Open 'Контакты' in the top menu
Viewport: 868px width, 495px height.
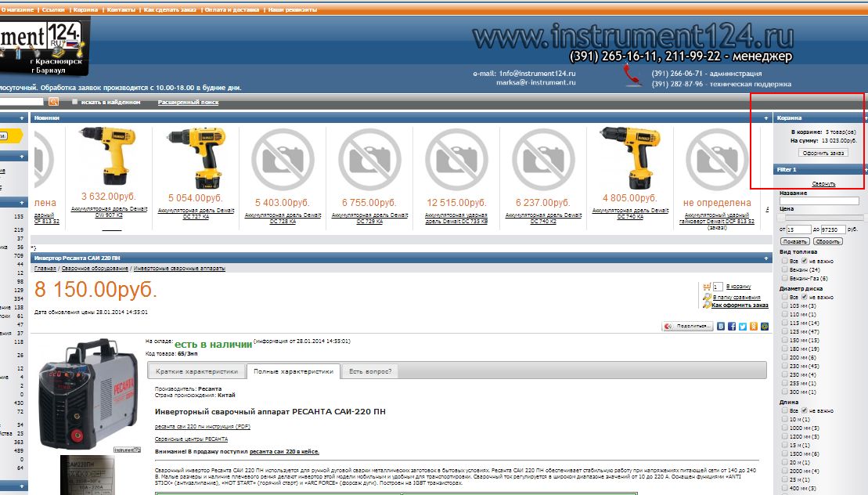coord(121,10)
